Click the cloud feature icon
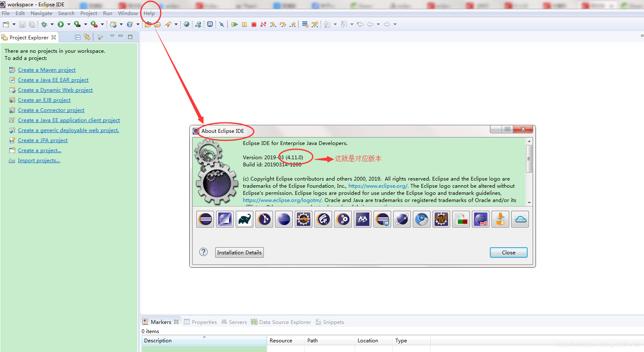Viewport: 644px width, 352px height. (520, 219)
